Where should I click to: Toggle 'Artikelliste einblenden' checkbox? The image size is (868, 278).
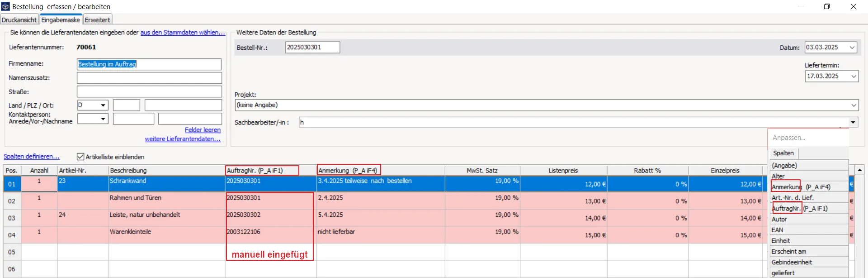pyautogui.click(x=80, y=157)
